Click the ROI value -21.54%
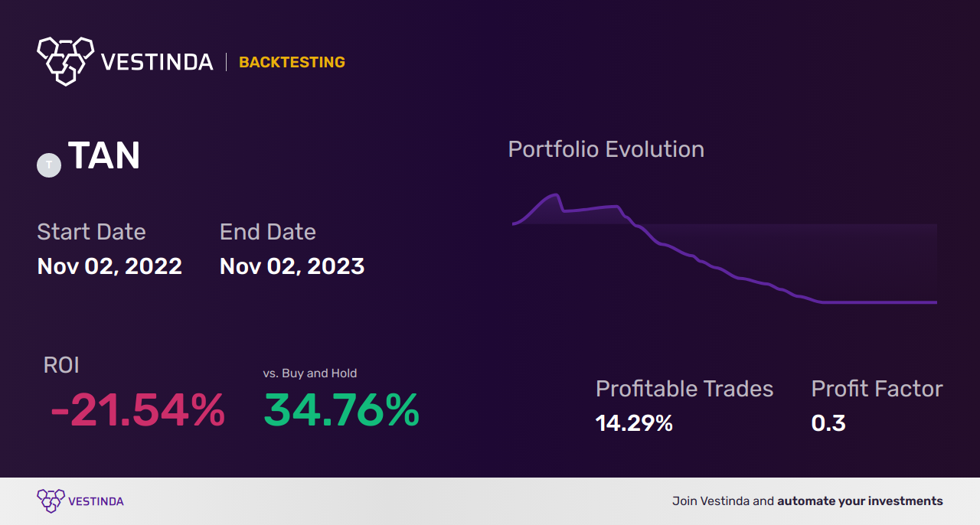The image size is (980, 525). [x=138, y=411]
